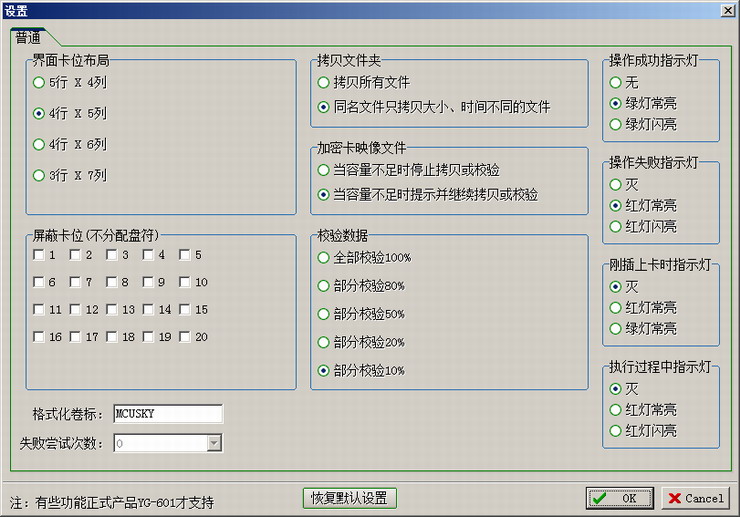Choose the 3行 X 7列 layout radio button
740x517 pixels.
point(39,175)
